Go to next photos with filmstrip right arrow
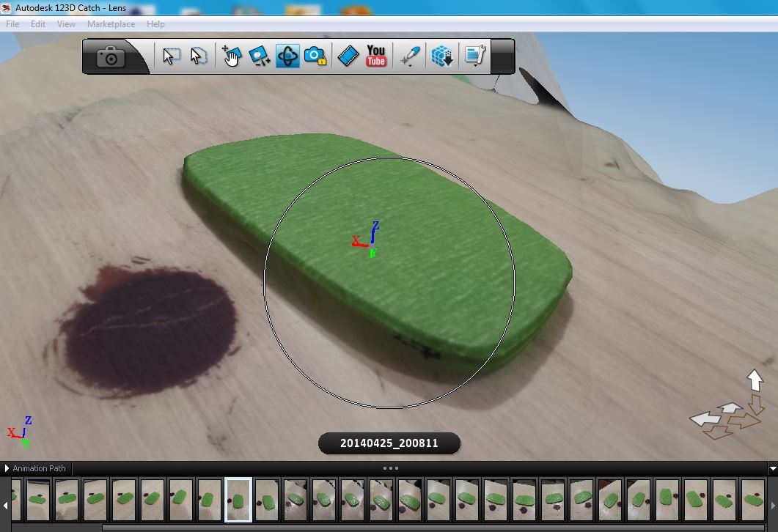This screenshot has height=532, width=778. click(x=773, y=505)
